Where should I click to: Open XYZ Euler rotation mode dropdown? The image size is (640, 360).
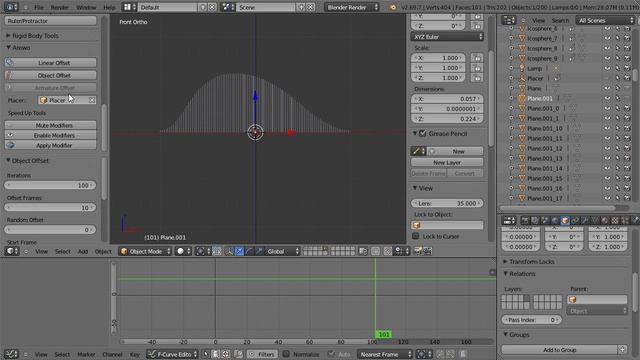tap(447, 37)
